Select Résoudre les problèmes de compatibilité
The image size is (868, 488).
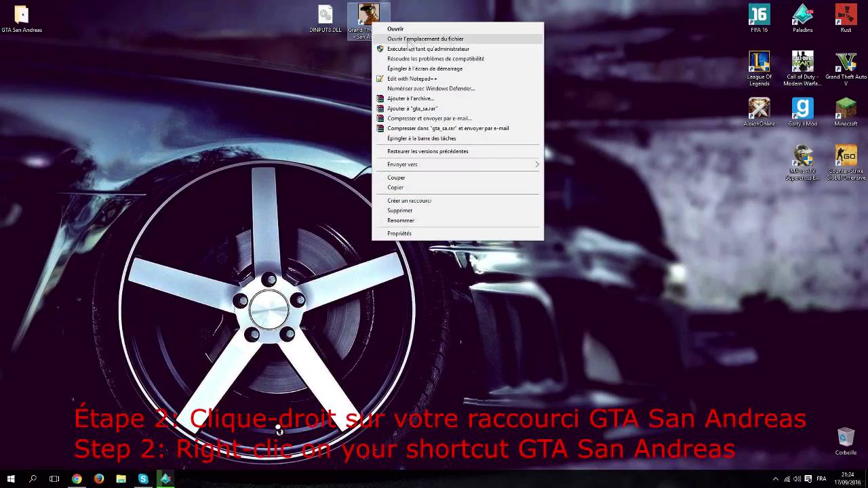(x=458, y=59)
